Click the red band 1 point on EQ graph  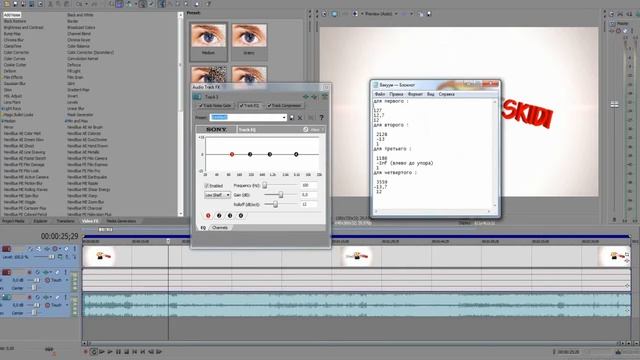[232, 154]
